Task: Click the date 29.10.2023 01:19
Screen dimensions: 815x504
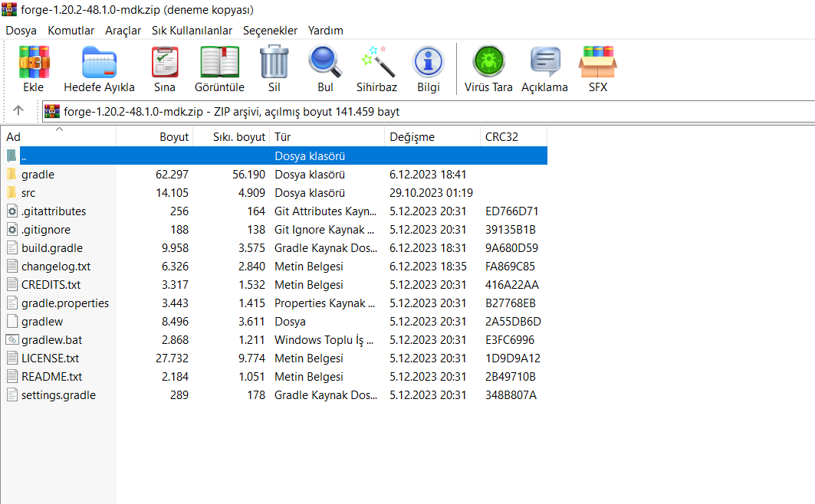Action: 431,192
